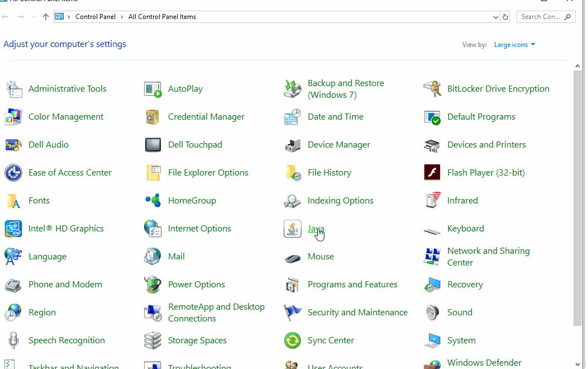Image resolution: width=588 pixels, height=369 pixels.
Task: Open the Java control panel icon
Action: (x=293, y=229)
